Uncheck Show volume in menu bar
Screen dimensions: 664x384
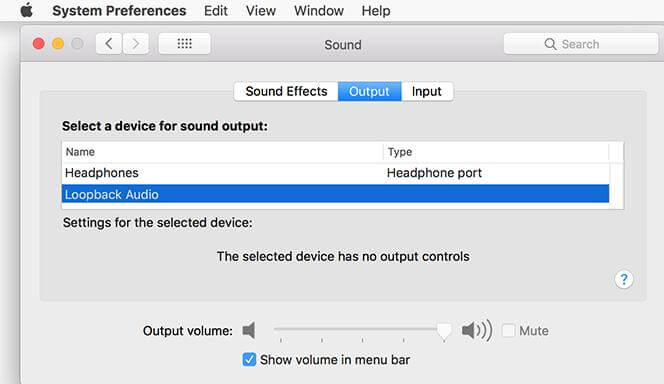tap(249, 359)
